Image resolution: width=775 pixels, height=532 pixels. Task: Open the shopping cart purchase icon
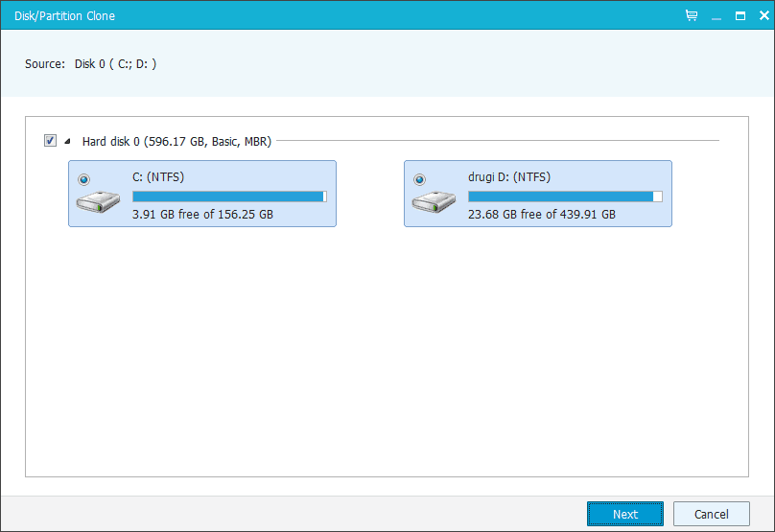(692, 15)
